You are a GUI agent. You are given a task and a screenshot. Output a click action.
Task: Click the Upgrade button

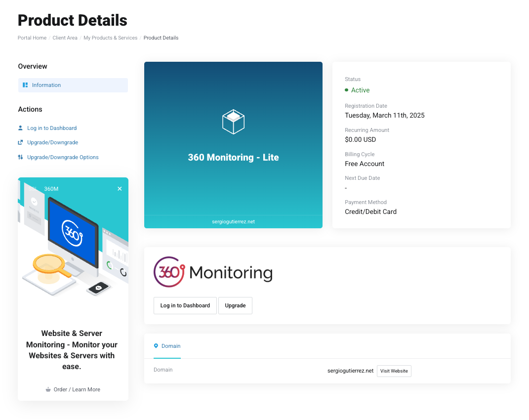pos(235,305)
